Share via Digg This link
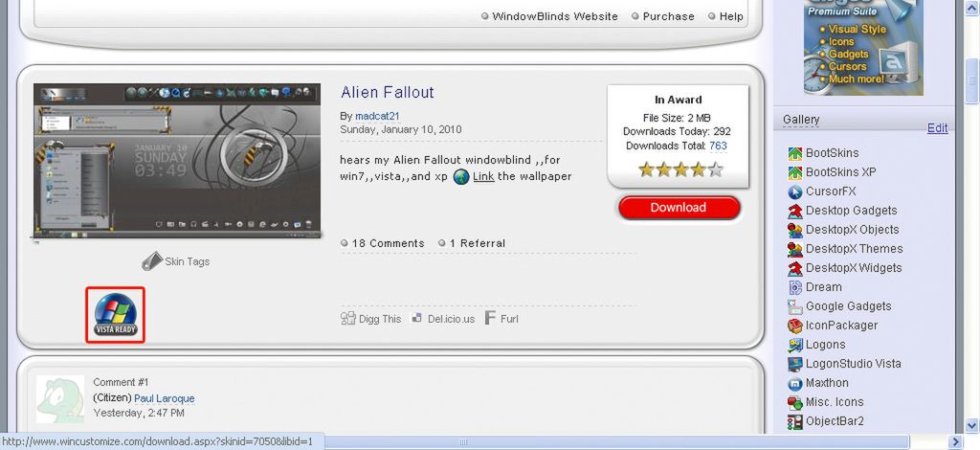Viewport: 980px width, 450px height. (380, 319)
